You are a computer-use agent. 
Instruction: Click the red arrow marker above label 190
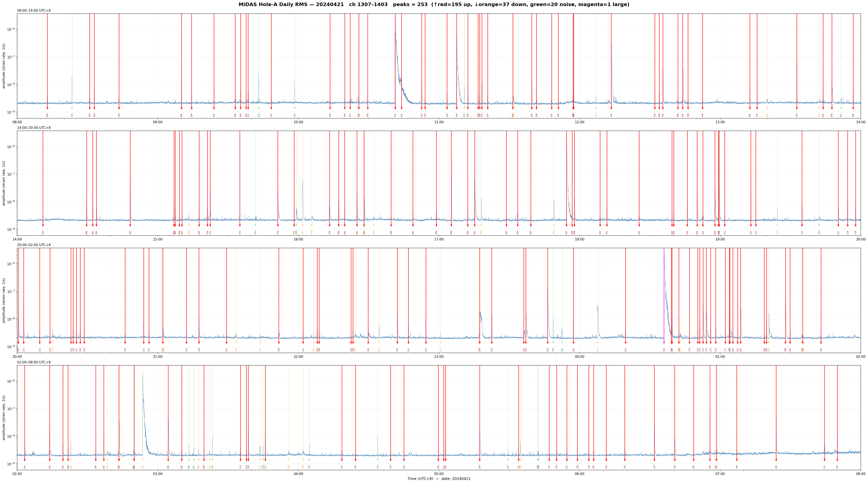[821, 342]
